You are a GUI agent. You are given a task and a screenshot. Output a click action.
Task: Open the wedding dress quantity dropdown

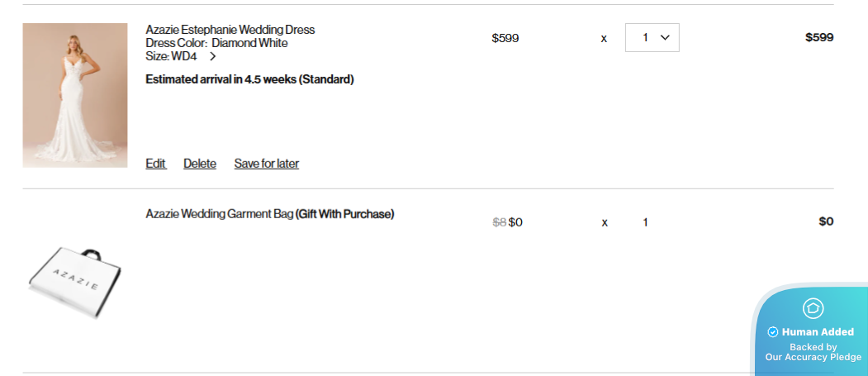pos(652,37)
